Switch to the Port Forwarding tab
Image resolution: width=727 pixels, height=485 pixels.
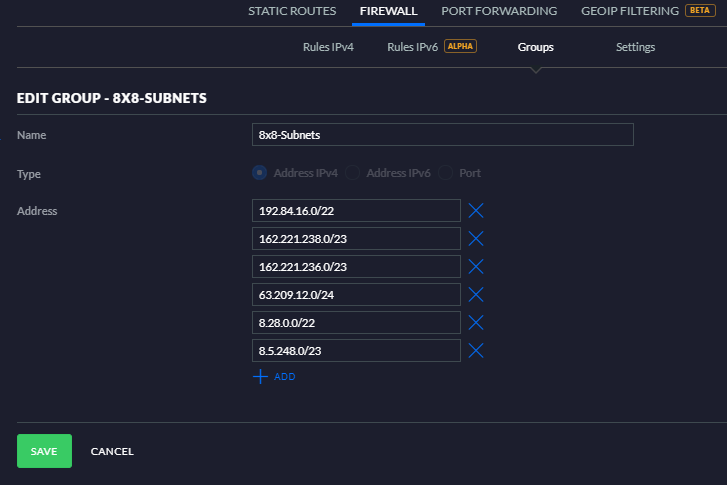[x=499, y=11]
